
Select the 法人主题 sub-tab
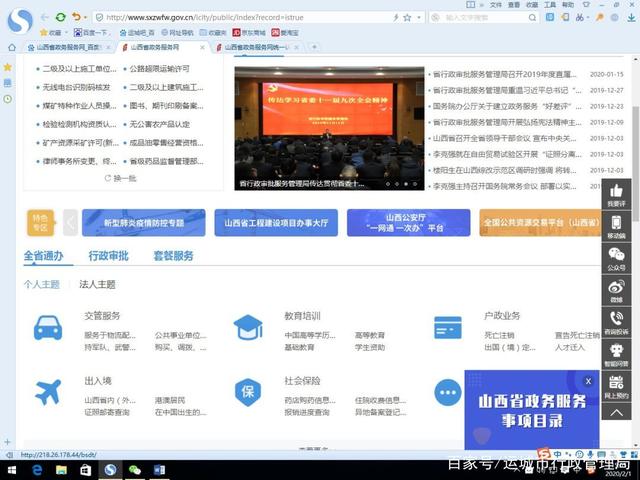click(x=97, y=284)
